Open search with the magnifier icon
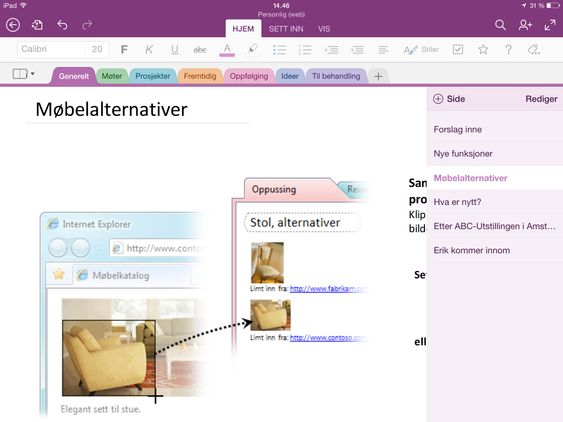Image resolution: width=563 pixels, height=422 pixels. [x=500, y=25]
